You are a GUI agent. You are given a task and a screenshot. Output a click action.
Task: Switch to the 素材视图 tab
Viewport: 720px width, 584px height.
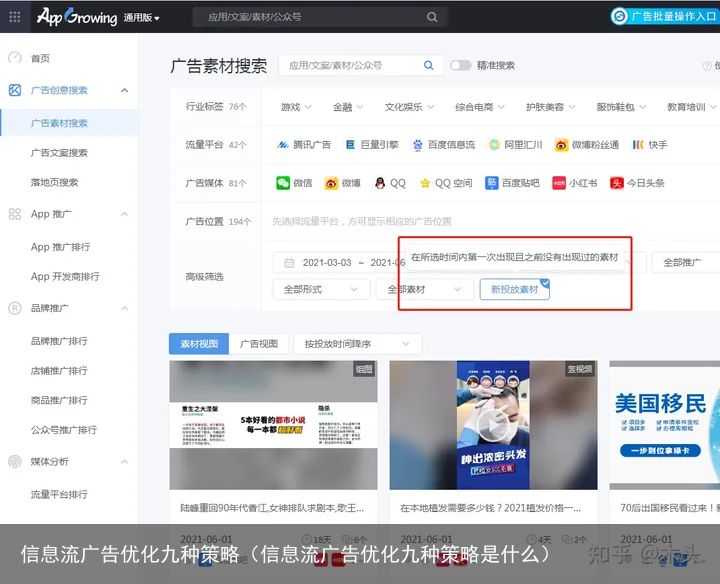(x=199, y=344)
